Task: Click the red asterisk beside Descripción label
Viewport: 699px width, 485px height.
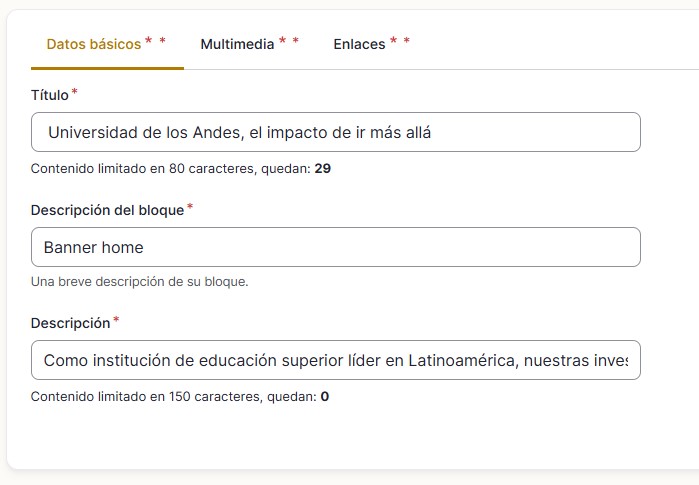Action: click(x=116, y=321)
